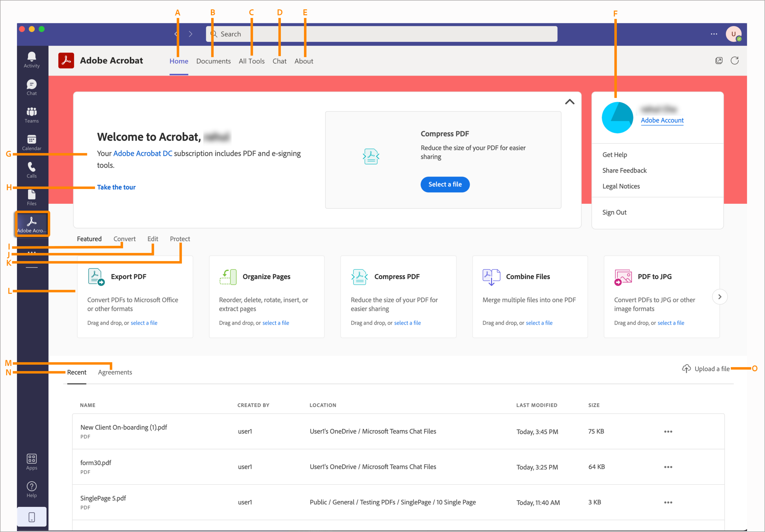Click the refresh icon in Acrobat header
The image size is (765, 532).
pos(734,61)
